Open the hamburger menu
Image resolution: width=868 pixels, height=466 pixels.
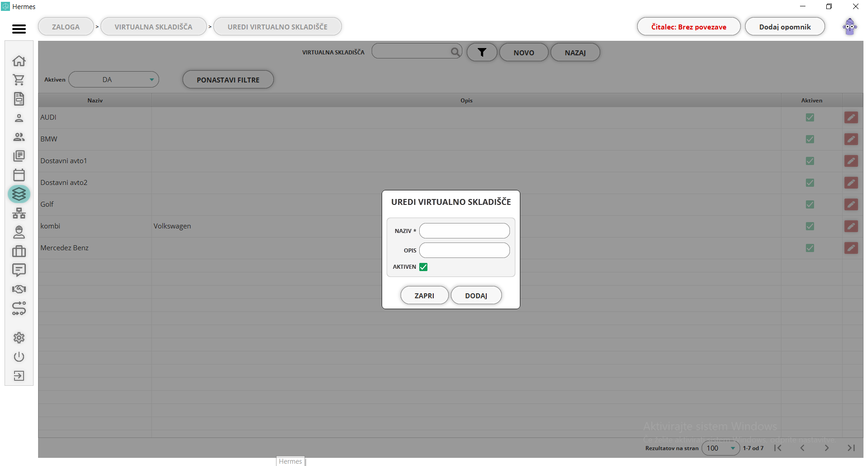tap(19, 29)
